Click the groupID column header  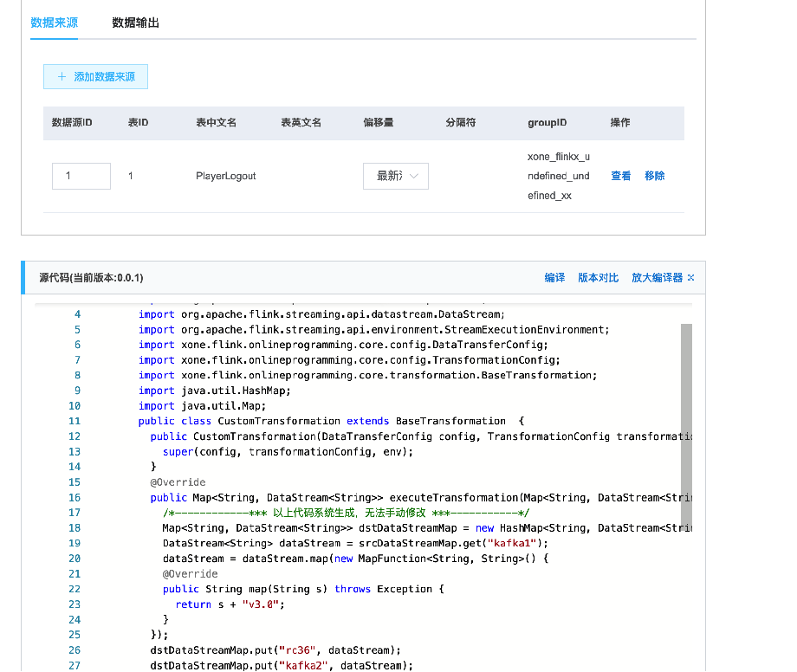pyautogui.click(x=547, y=122)
